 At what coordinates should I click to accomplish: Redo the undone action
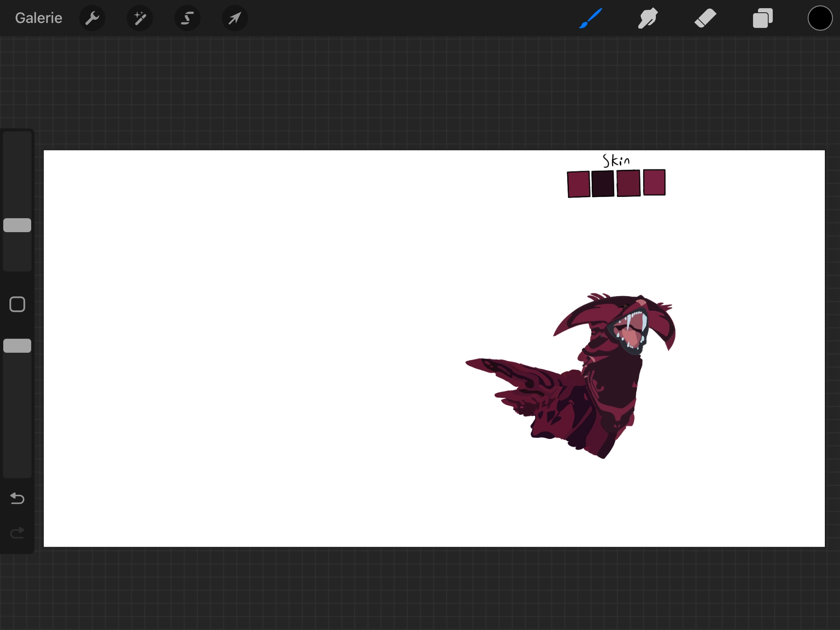point(17,533)
